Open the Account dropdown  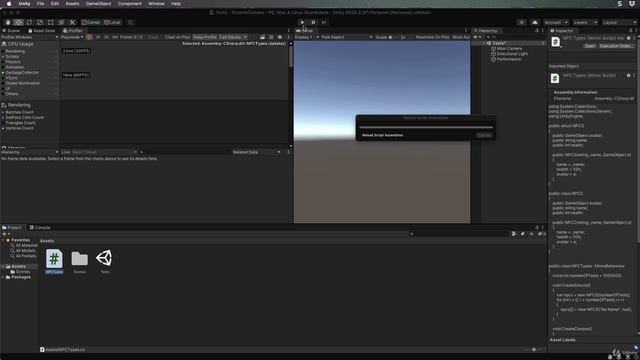pos(556,22)
